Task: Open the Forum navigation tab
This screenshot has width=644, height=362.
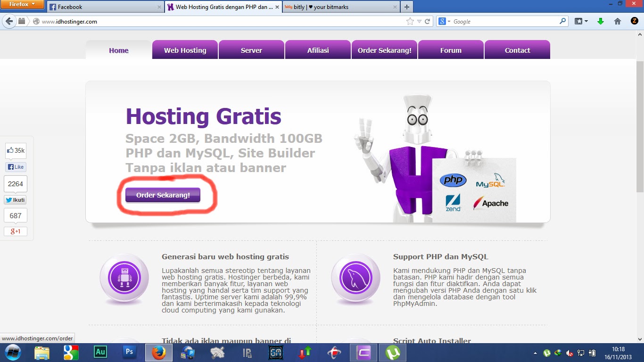Action: pyautogui.click(x=451, y=50)
